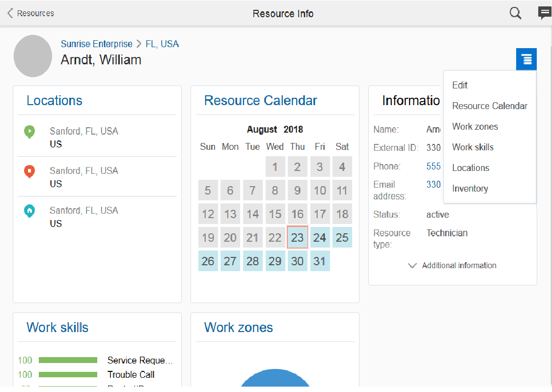Viewport: 552px width, 392px height.
Task: Click August 1 on the calendar
Action: (275, 167)
